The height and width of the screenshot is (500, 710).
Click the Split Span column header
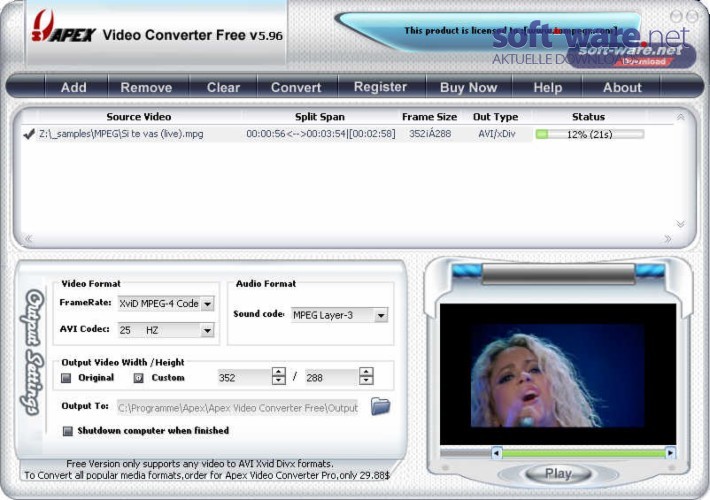(x=320, y=117)
